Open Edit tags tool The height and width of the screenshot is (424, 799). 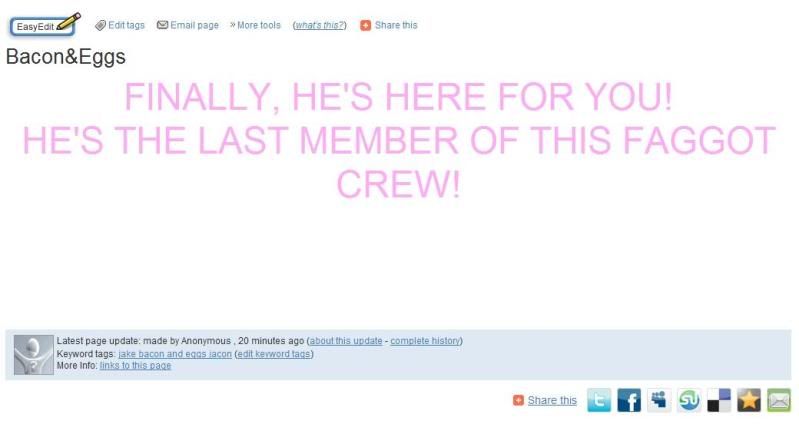point(120,25)
